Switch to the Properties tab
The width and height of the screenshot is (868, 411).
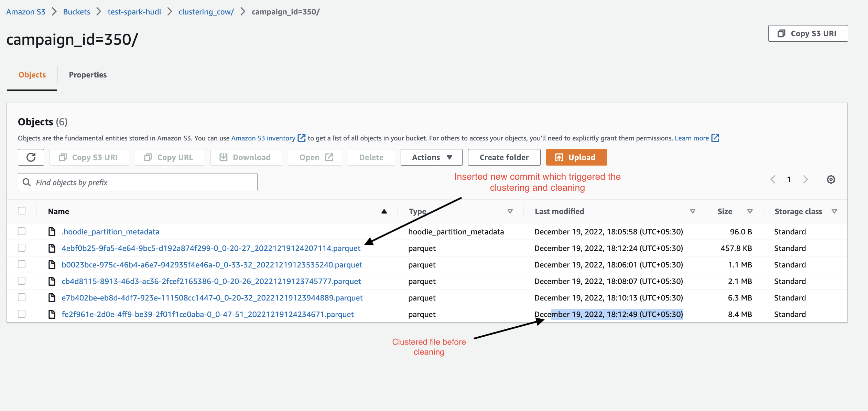click(x=88, y=75)
